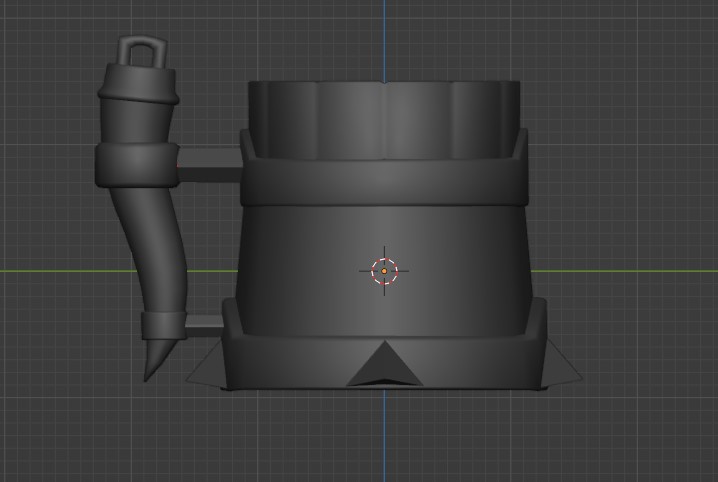This screenshot has width=718, height=482.
Task: Click the fluted upper rim of the mug
Action: 384,120
